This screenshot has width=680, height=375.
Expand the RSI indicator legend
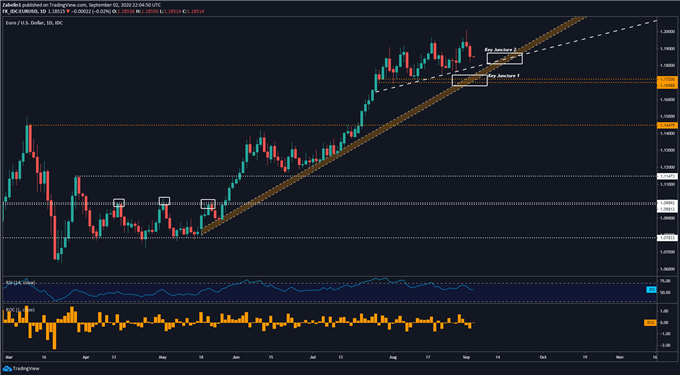(19, 283)
